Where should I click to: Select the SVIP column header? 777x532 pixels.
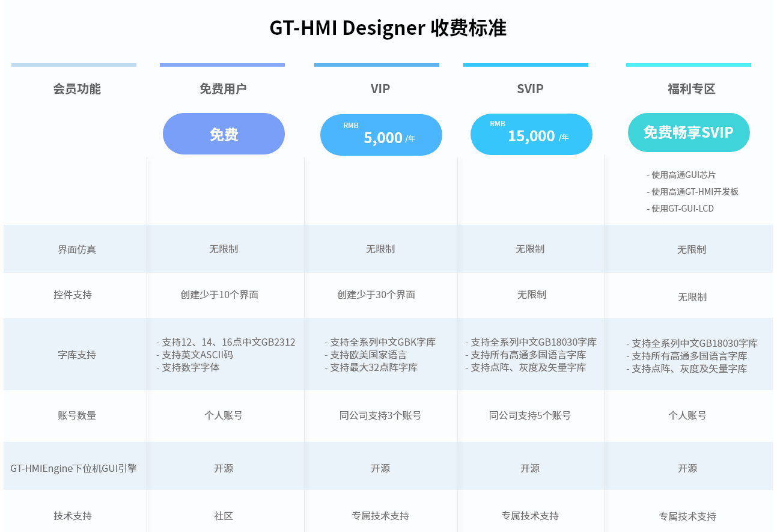click(x=530, y=89)
